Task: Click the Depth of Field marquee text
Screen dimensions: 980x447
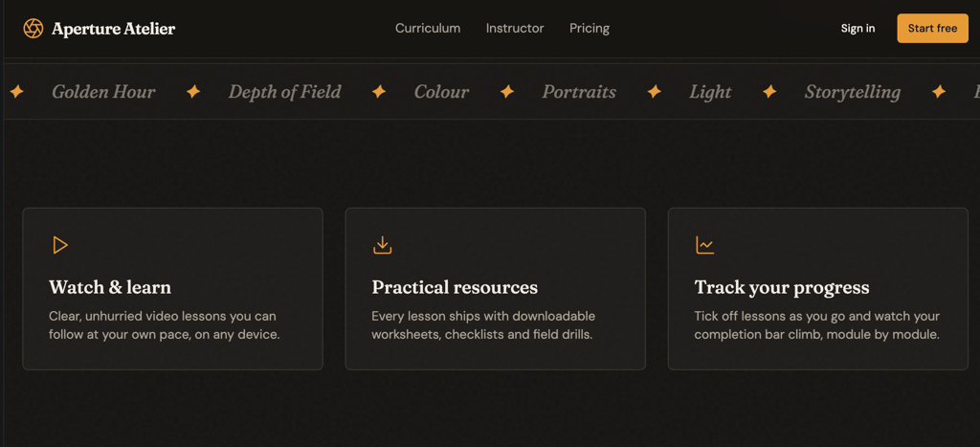Action: [x=284, y=92]
